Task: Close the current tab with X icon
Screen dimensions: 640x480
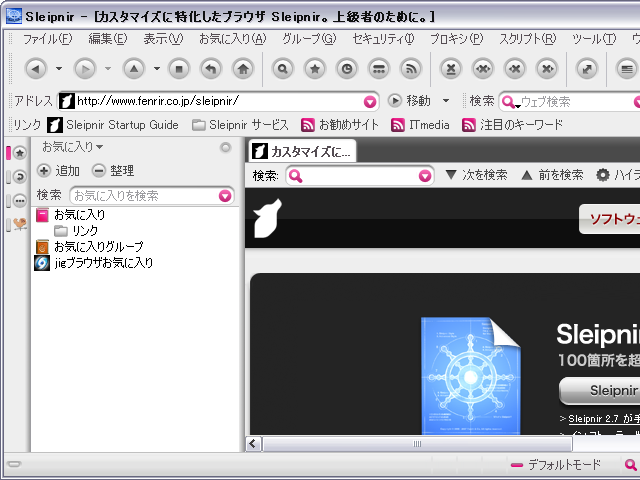Action: pyautogui.click(x=451, y=69)
